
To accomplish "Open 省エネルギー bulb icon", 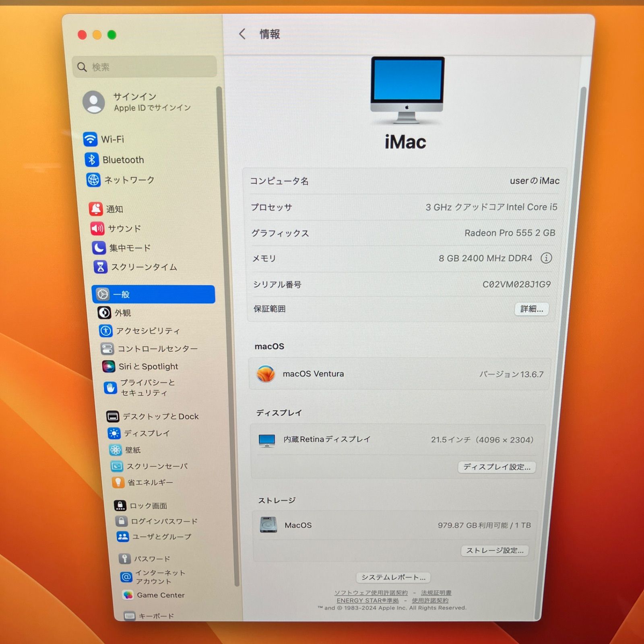I will coord(118,482).
